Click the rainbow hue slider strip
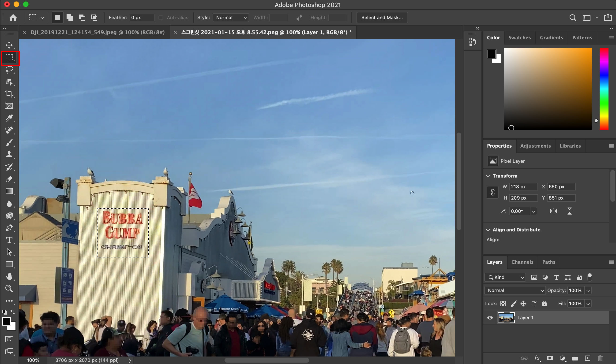This screenshot has height=364, width=616. 604,89
